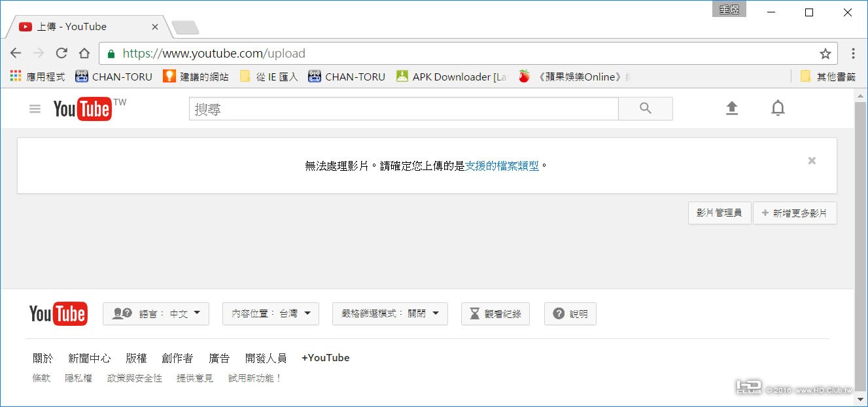Click the address bar URL
This screenshot has height=407, width=868.
coord(214,54)
